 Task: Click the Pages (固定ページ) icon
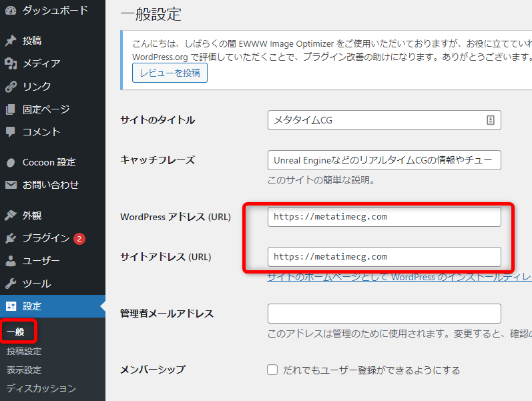coord(11,109)
